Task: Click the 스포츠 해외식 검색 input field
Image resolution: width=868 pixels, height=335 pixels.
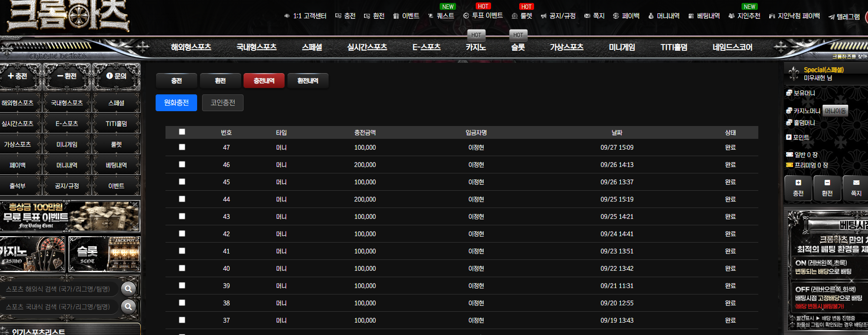Action: coord(59,289)
